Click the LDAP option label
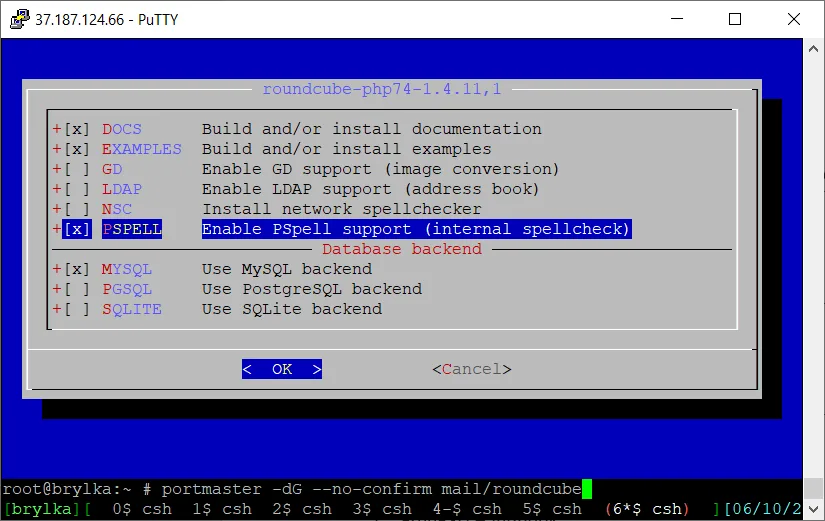Screen dimensions: 825x521 point(122,189)
